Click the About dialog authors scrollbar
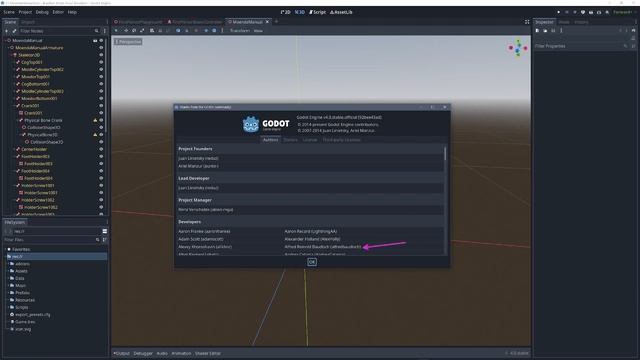The height and width of the screenshot is (360, 640). click(445, 154)
